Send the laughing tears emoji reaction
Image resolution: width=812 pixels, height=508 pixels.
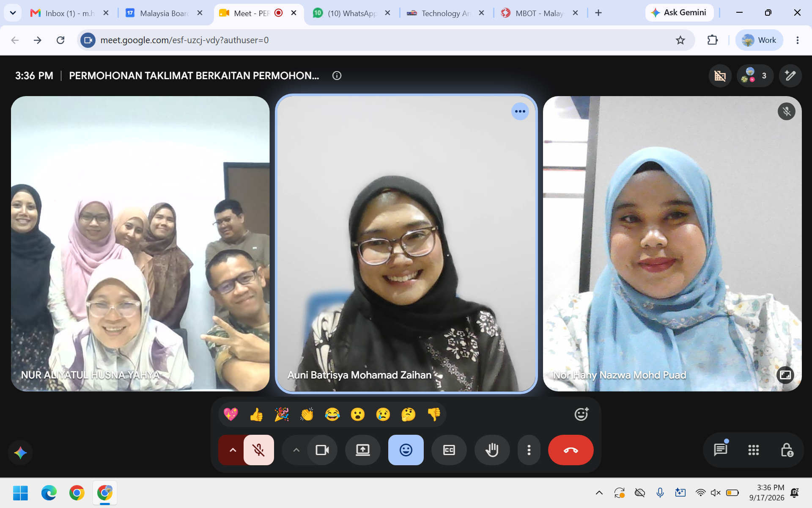coord(332,414)
